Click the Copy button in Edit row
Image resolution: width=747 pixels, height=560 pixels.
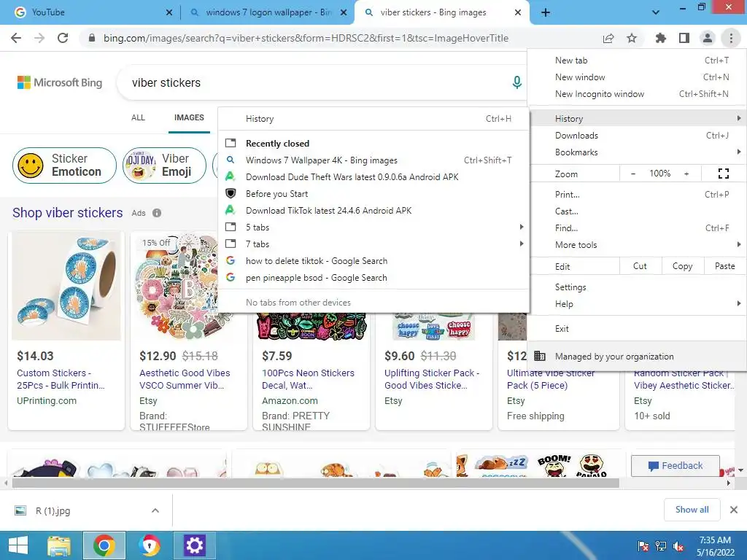pos(682,266)
